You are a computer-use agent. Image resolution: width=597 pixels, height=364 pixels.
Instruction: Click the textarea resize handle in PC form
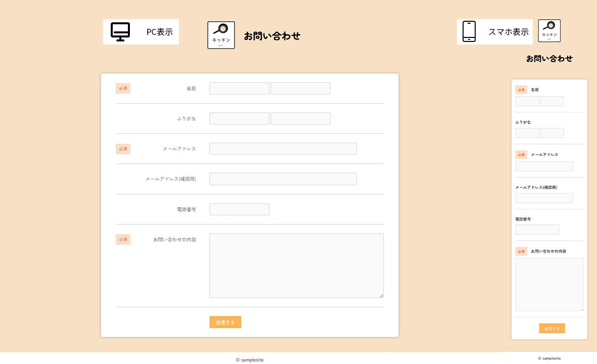pos(382,295)
